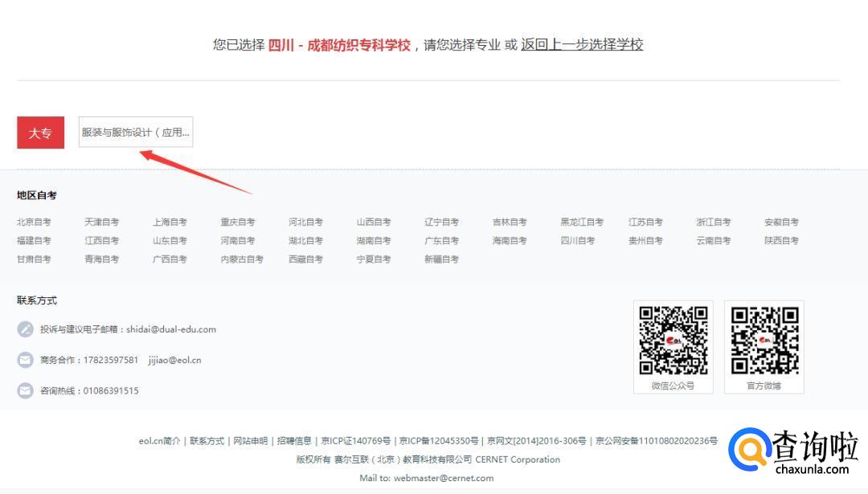Screen dimensions: 868x494
Task: Open 内蒙古自考 link
Action: (x=242, y=259)
